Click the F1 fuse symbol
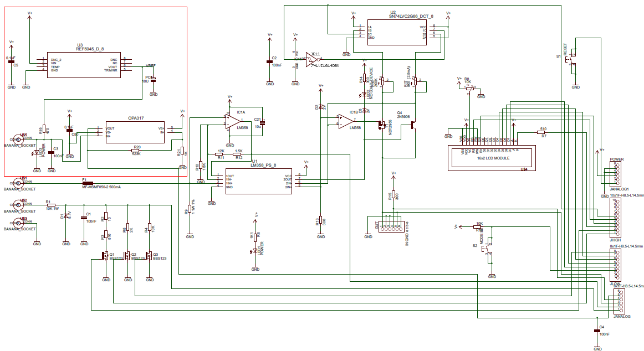The width and height of the screenshot is (644, 351). coord(88,183)
